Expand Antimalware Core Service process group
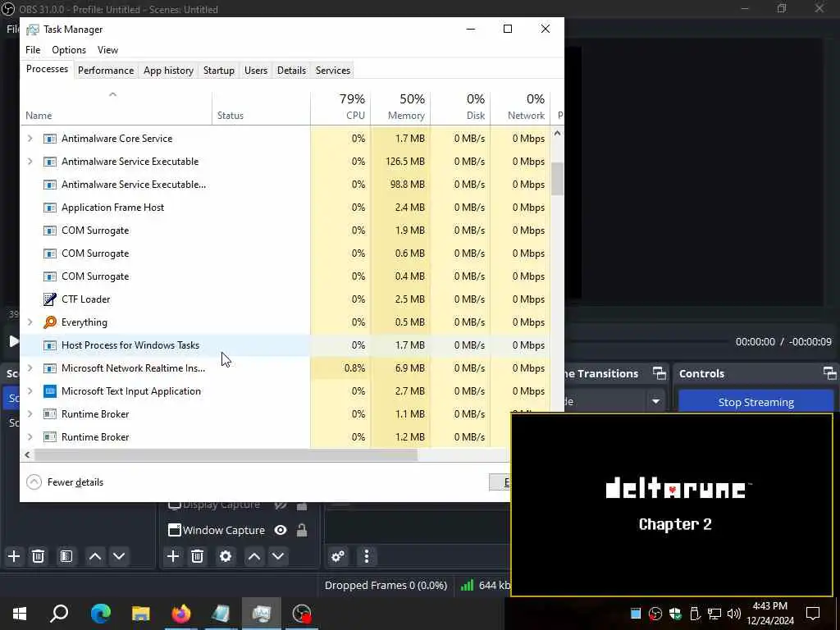 30,138
